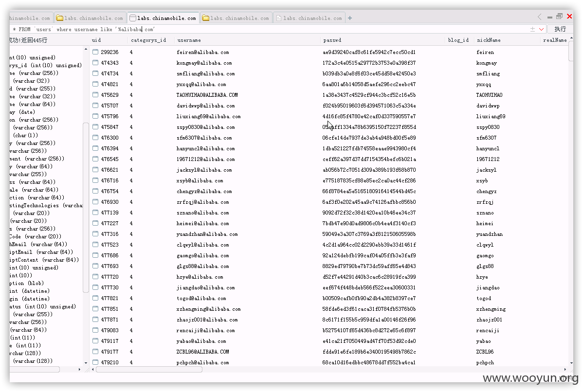Viewport: 583px width, 392px height.
Task: Sort by the username column header
Action: coord(189,40)
